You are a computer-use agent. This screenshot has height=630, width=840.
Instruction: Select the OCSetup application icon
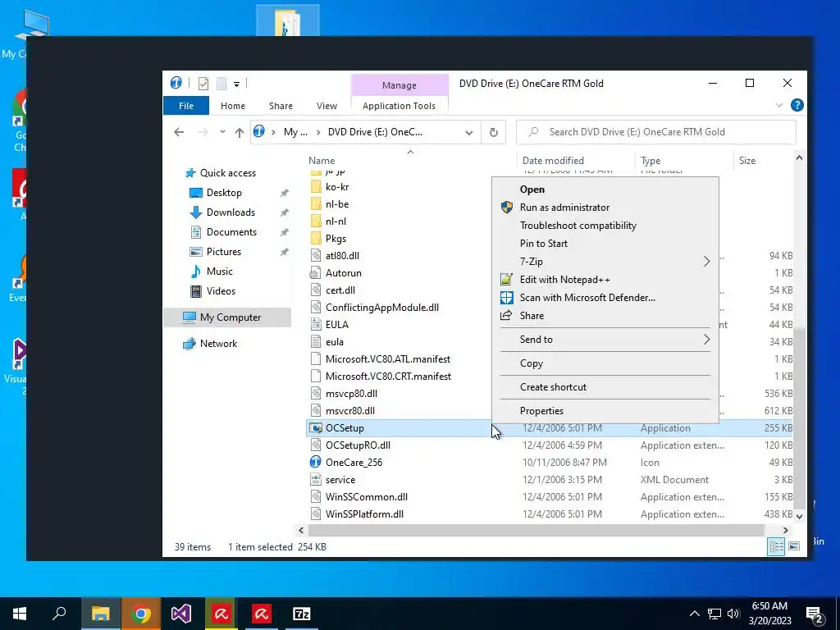tap(316, 428)
